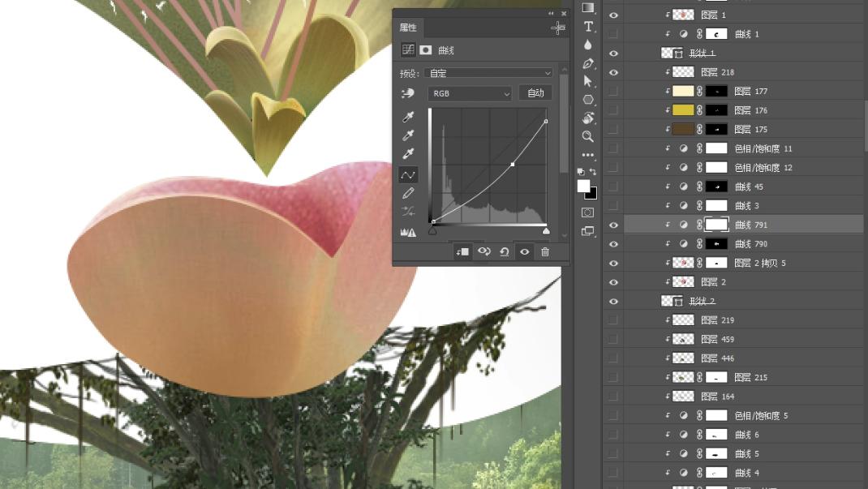
Task: Click the smooth curve values icon
Action: tap(408, 212)
